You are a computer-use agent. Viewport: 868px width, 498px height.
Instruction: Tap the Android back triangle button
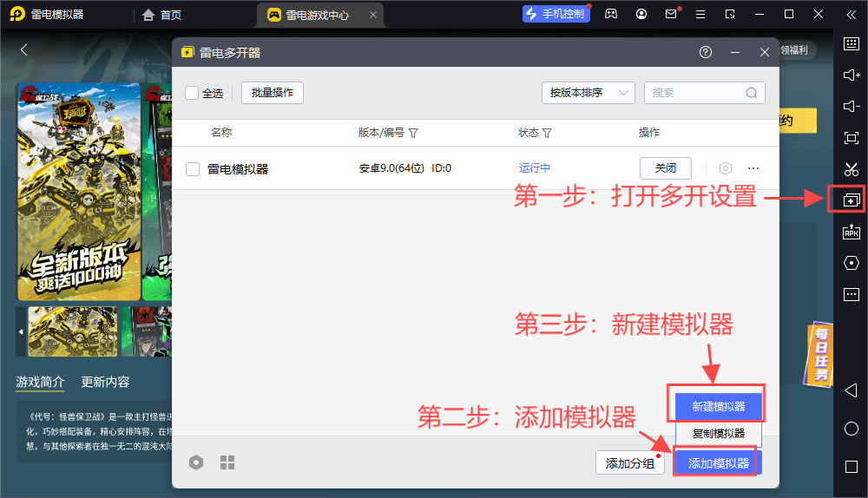852,390
